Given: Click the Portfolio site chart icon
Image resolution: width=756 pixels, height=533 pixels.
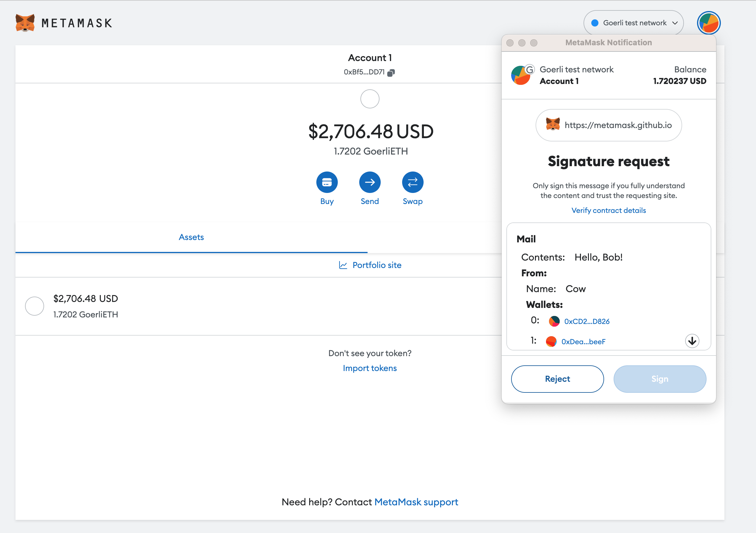Looking at the screenshot, I should coord(343,265).
